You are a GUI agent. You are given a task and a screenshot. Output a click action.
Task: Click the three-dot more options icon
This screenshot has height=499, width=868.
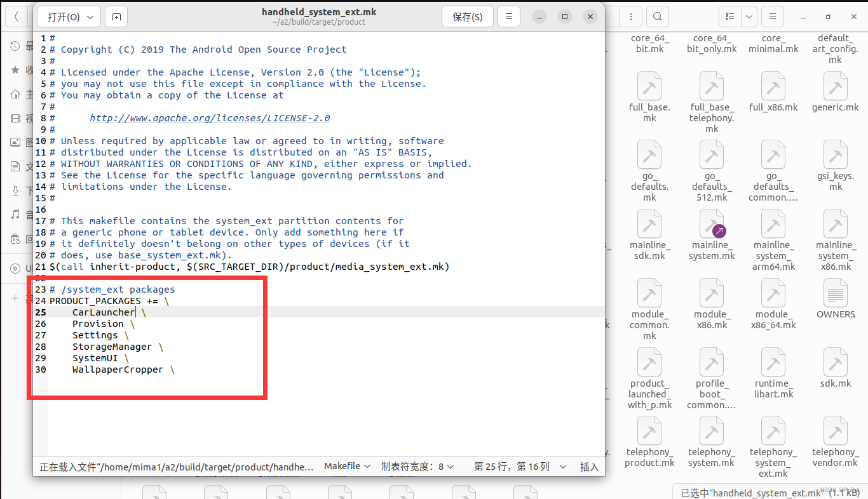coord(631,16)
